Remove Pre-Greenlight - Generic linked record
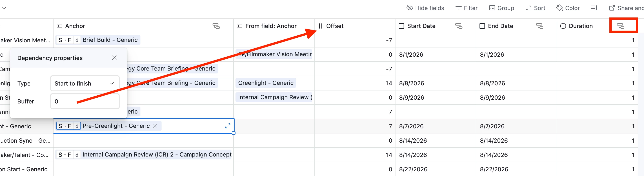This screenshot has height=176, width=644. (x=155, y=126)
